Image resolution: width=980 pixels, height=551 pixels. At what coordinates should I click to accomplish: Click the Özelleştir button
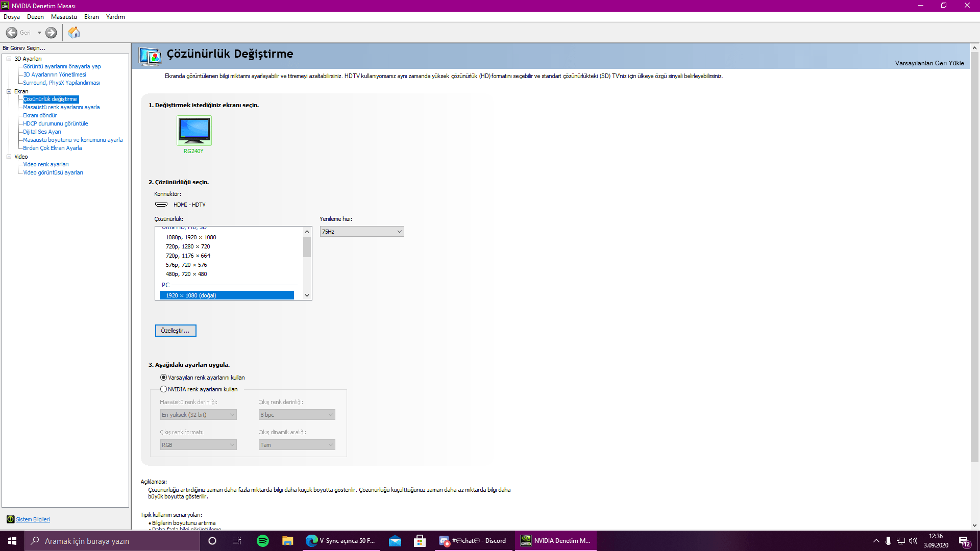click(x=176, y=331)
